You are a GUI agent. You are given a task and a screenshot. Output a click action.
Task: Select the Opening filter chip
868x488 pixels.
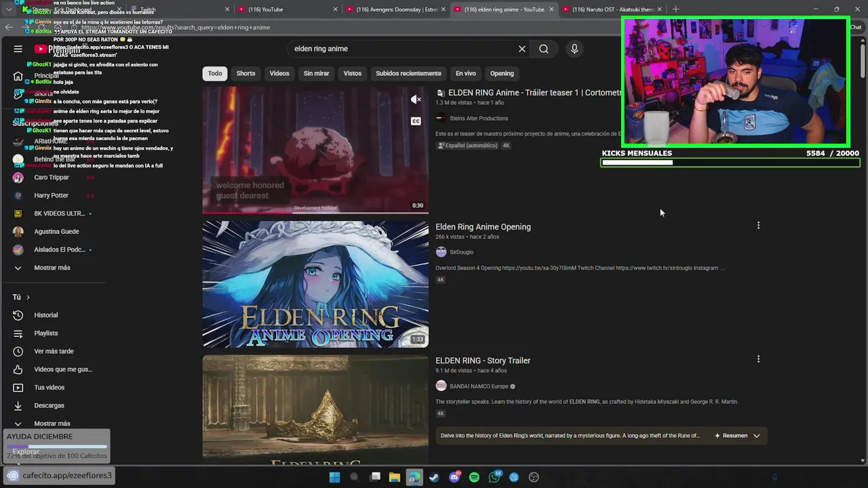click(x=502, y=73)
